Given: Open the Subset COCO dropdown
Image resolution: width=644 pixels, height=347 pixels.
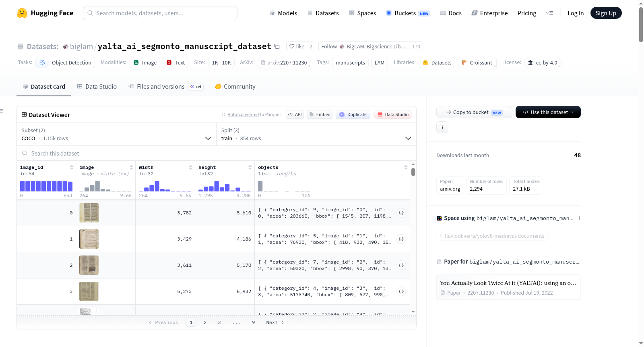Looking at the screenshot, I should [x=117, y=134].
